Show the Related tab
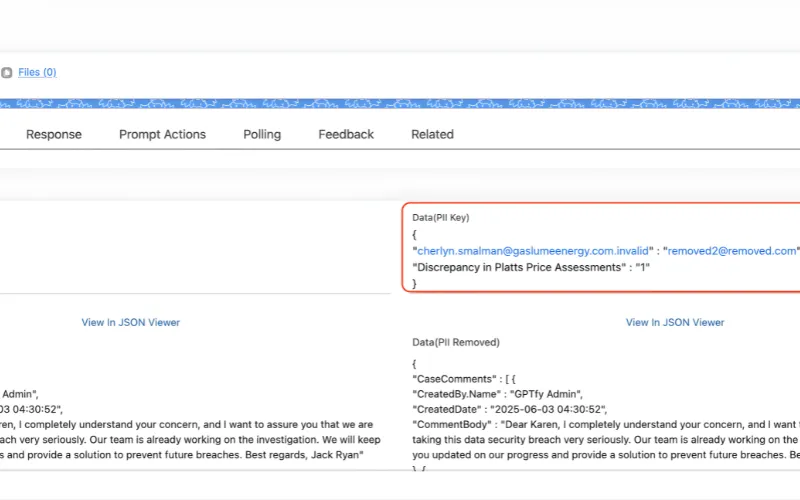The image size is (800, 500). tap(432, 134)
